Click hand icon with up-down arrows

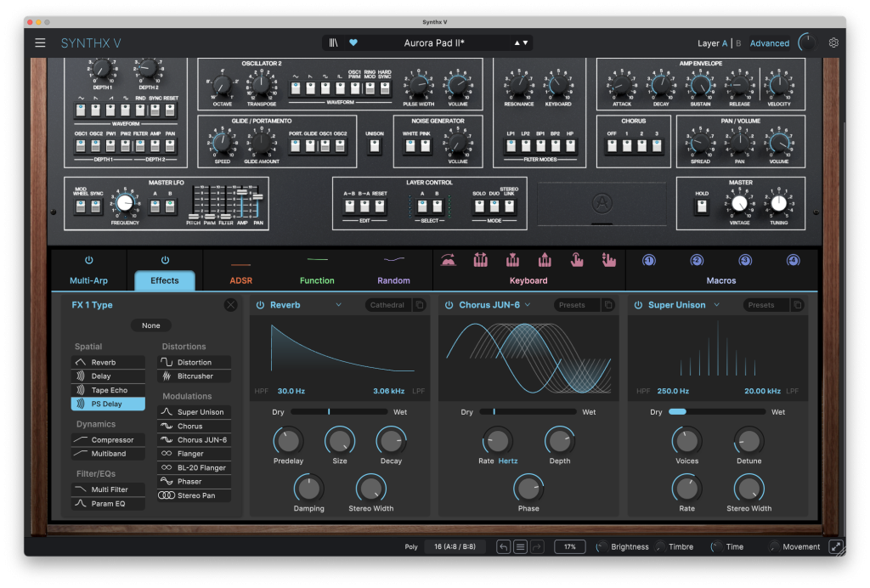tap(608, 260)
